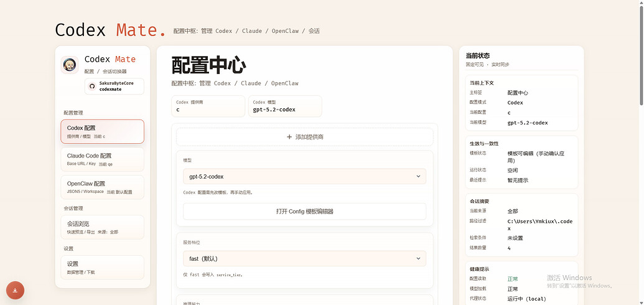Click the 当前模型 value gpt-5.2-codex
Viewport: 644px width, 305px height.
click(528, 123)
